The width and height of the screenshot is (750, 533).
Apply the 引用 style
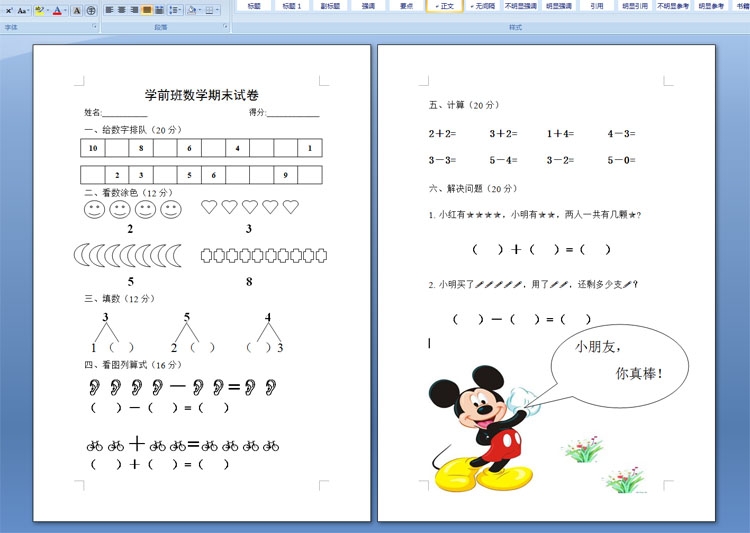pyautogui.click(x=596, y=6)
